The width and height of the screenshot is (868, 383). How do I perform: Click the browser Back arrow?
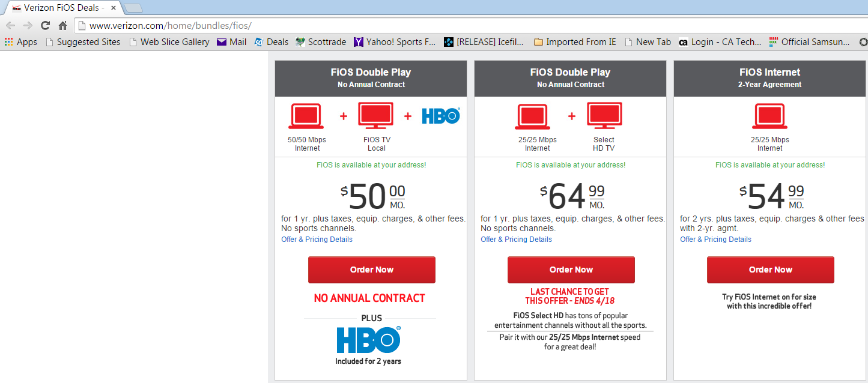click(10, 26)
